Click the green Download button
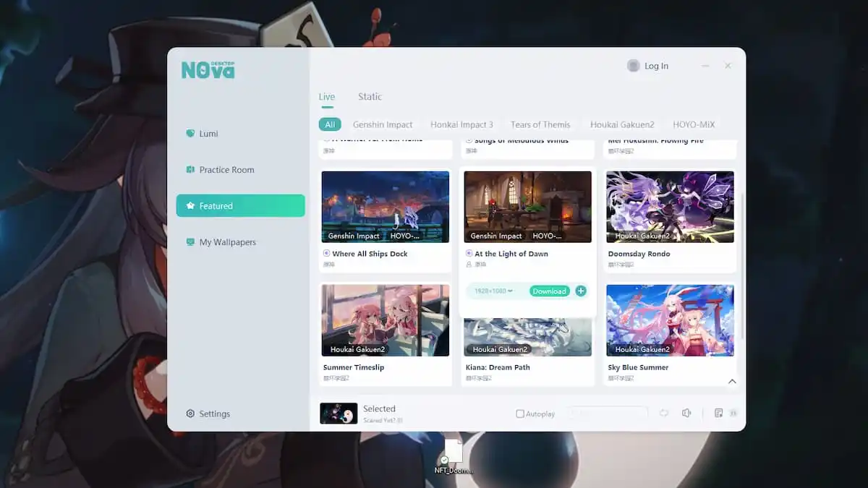This screenshot has width=868, height=488. [x=549, y=291]
